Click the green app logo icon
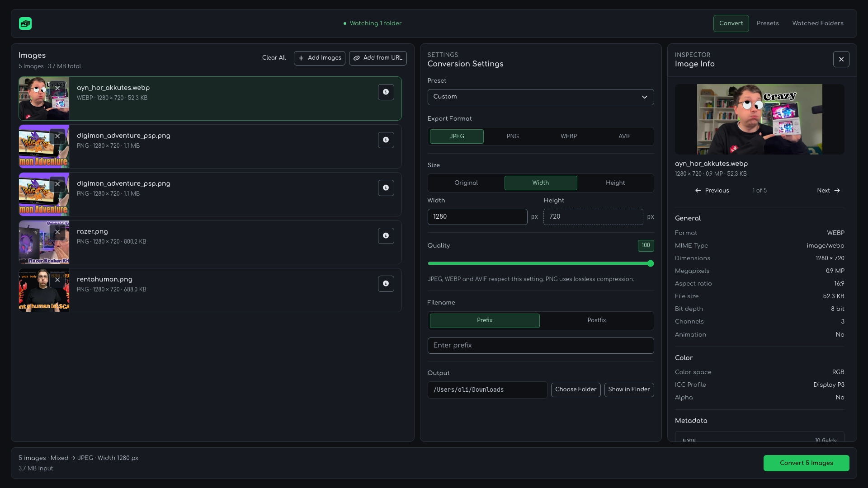Image resolution: width=868 pixels, height=488 pixels. pyautogui.click(x=25, y=23)
